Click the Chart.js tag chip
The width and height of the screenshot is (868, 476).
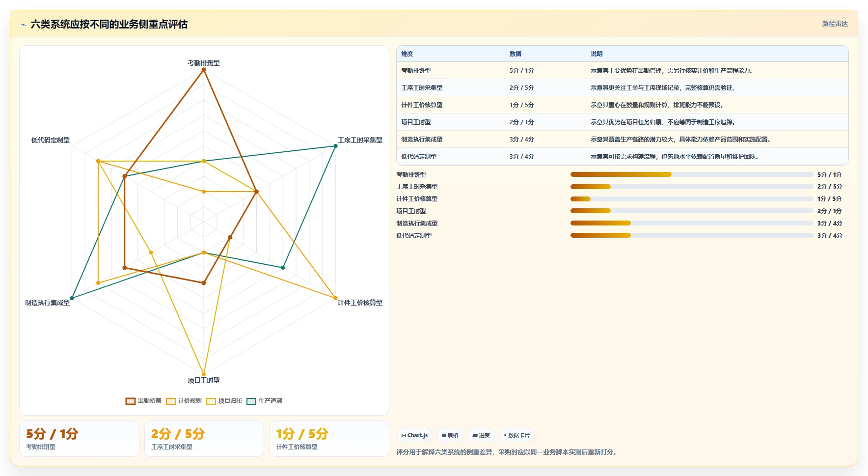click(414, 435)
